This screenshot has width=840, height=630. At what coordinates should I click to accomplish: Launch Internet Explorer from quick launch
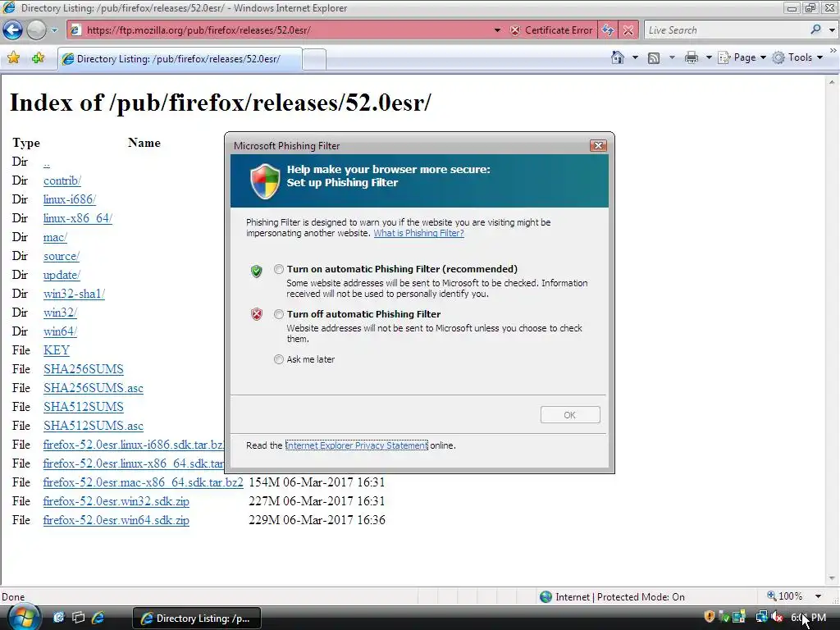coord(98,618)
